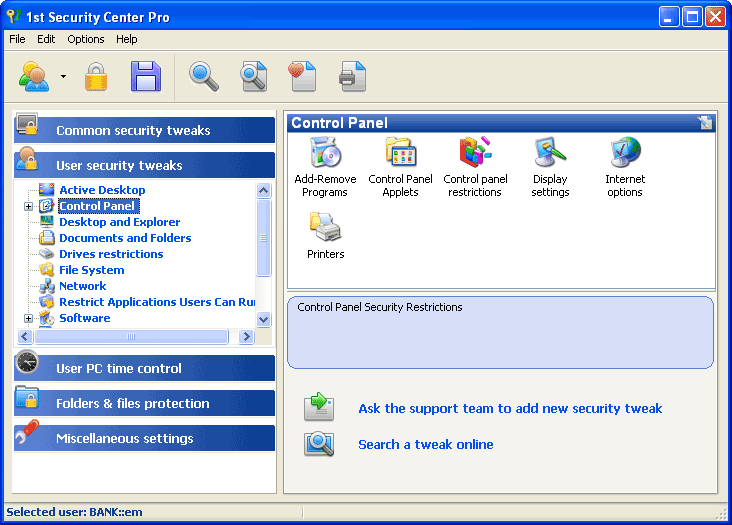Click the heart document toolbar icon
The image size is (732, 525).
point(302,77)
